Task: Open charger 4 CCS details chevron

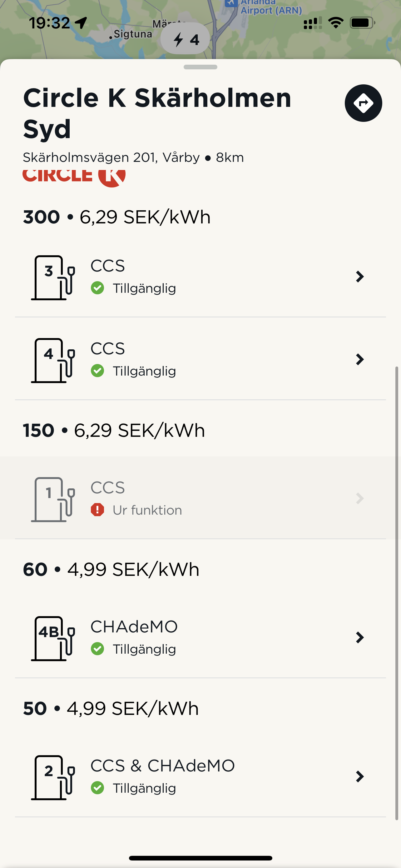Action: coord(359,359)
